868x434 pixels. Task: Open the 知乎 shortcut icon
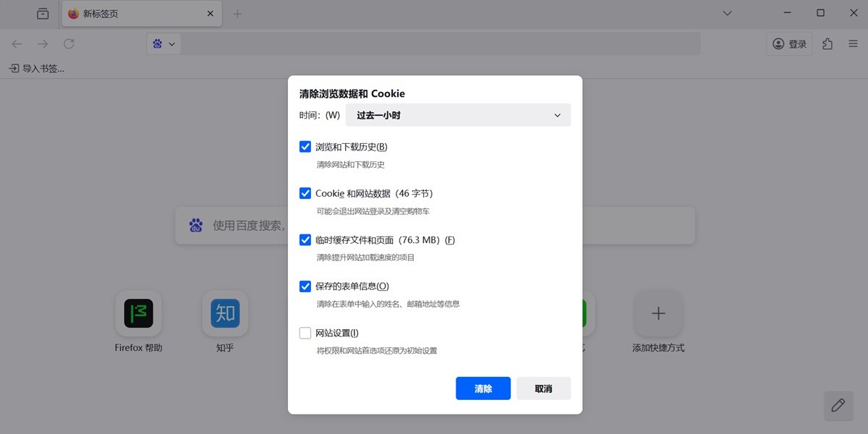coord(225,313)
